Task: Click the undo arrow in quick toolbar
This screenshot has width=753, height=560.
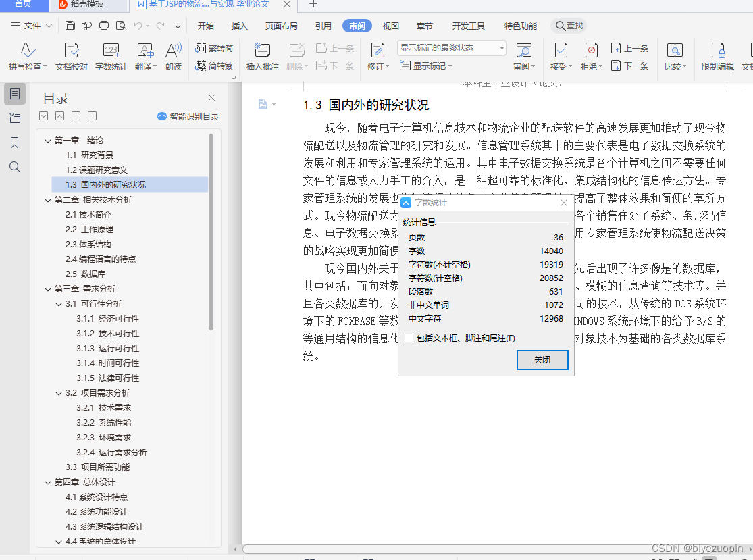Action: click(x=138, y=26)
